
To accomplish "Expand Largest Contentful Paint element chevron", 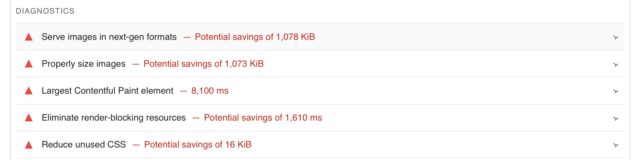I will click(615, 91).
